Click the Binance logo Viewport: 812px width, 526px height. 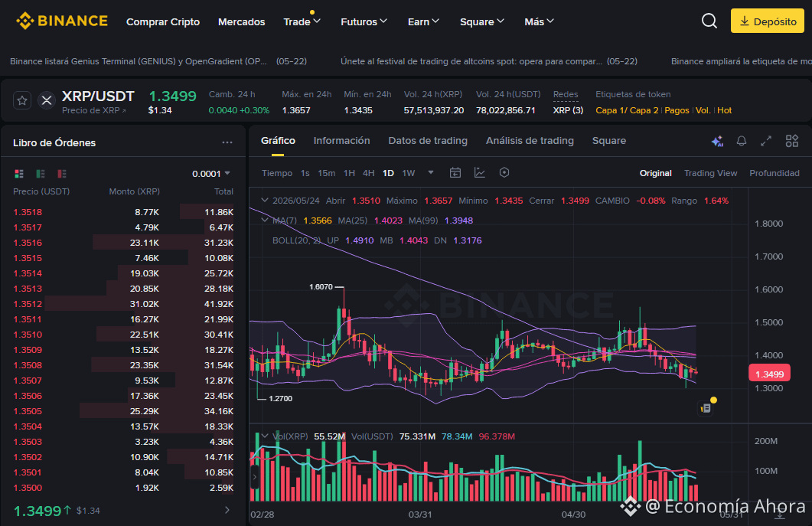click(x=62, y=21)
